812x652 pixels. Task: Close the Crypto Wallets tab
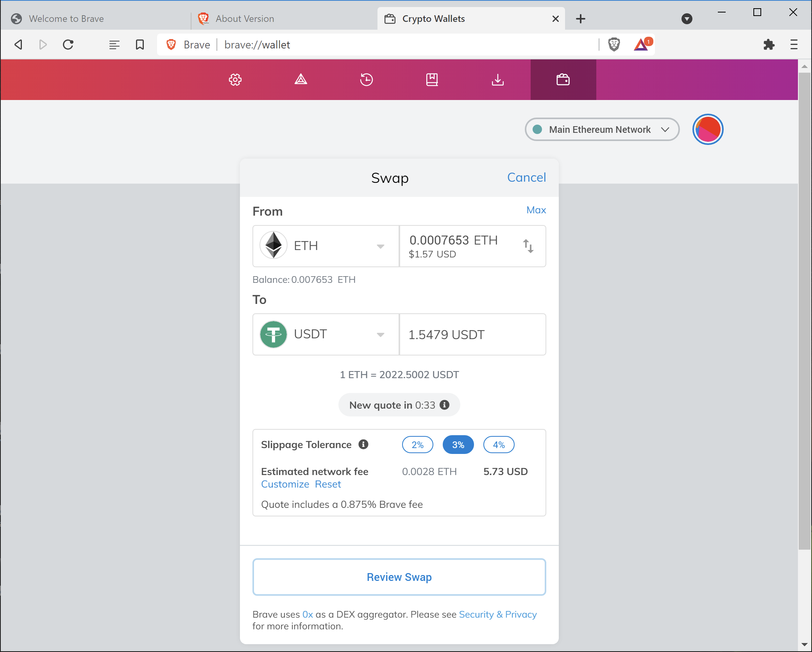(555, 19)
